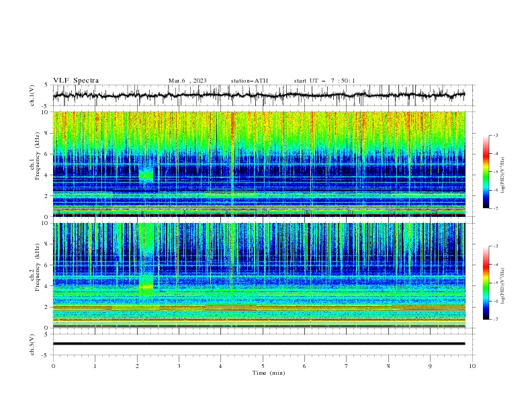Click the "ch.1(V)" waveform axis label
Viewport: 532px width, 411px height.
(x=32, y=95)
